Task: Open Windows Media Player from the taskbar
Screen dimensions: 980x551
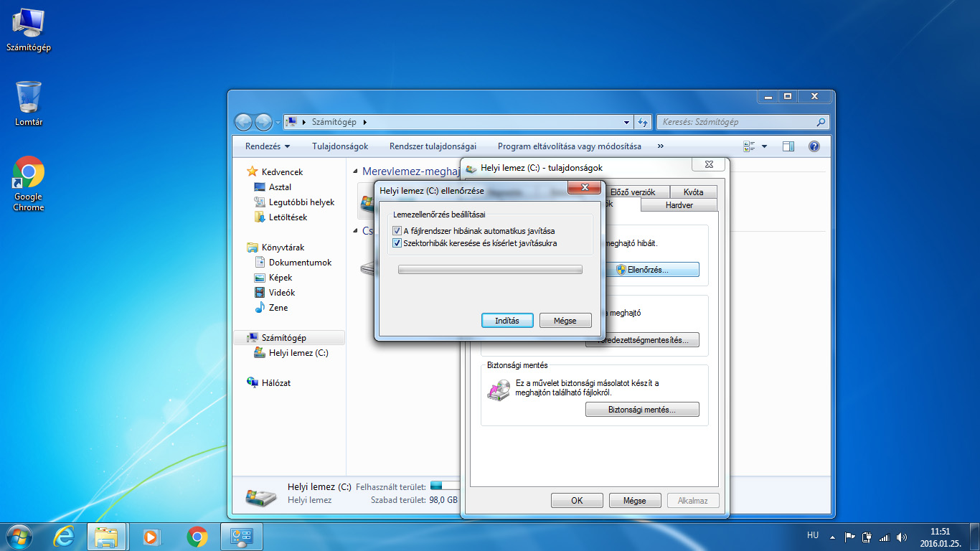Action: click(151, 536)
